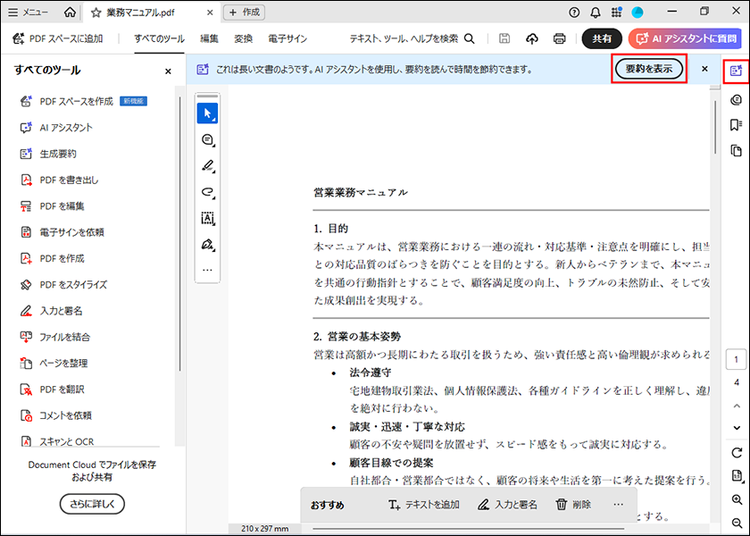This screenshot has height=536, width=750.
Task: Click 要約を表示 button
Action: coord(649,69)
